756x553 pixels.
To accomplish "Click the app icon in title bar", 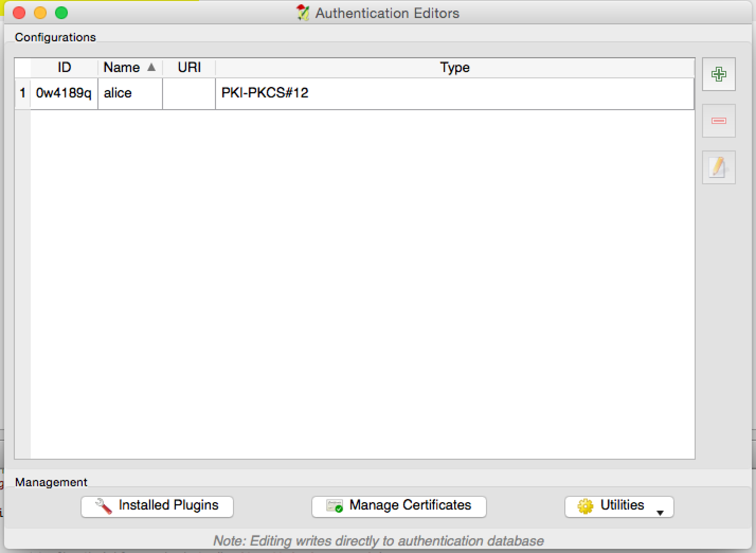I will (303, 13).
